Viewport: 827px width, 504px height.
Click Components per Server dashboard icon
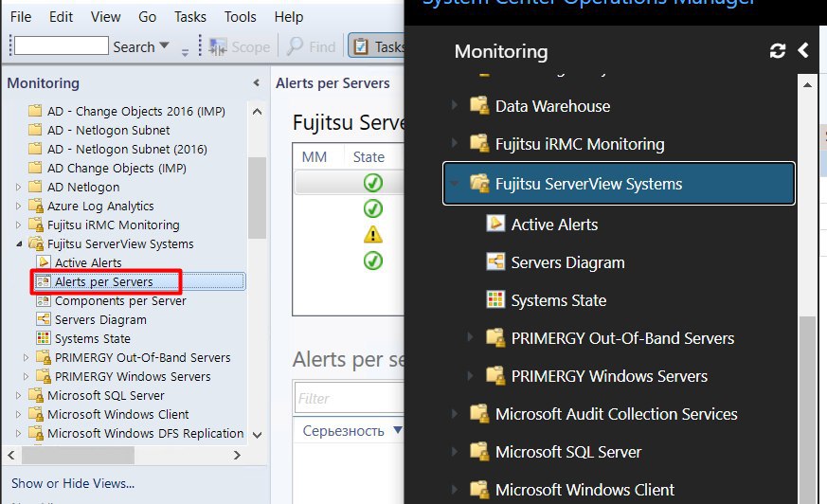point(44,300)
